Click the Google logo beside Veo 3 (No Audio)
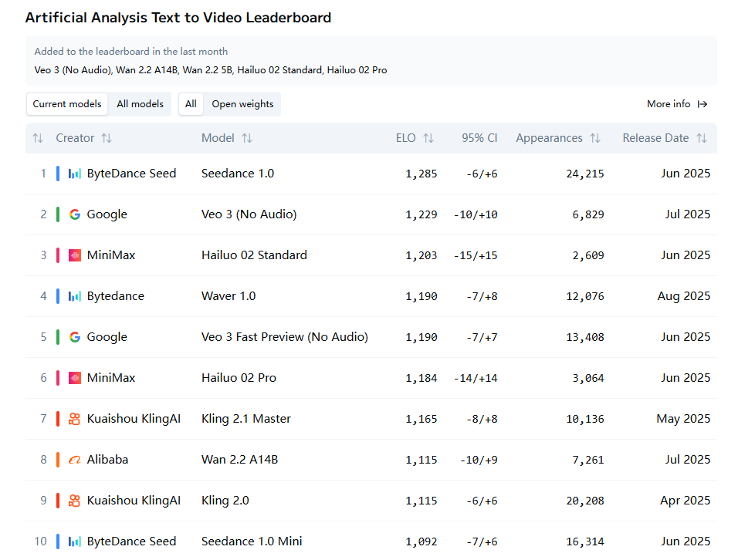Image resolution: width=755 pixels, height=560 pixels. click(75, 214)
